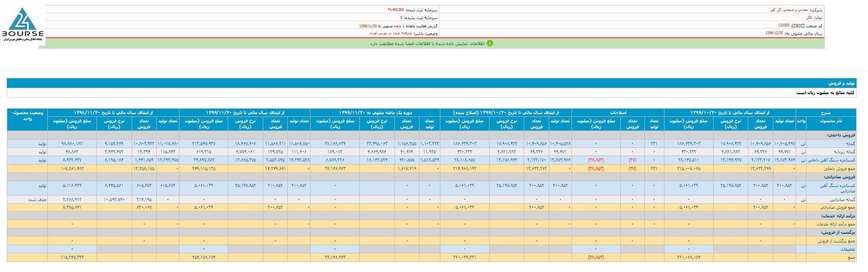Click the cell ۹۸,۸۸۰,۱۸۲
Image resolution: width=868 pixels, height=272 pixels.
point(72,143)
